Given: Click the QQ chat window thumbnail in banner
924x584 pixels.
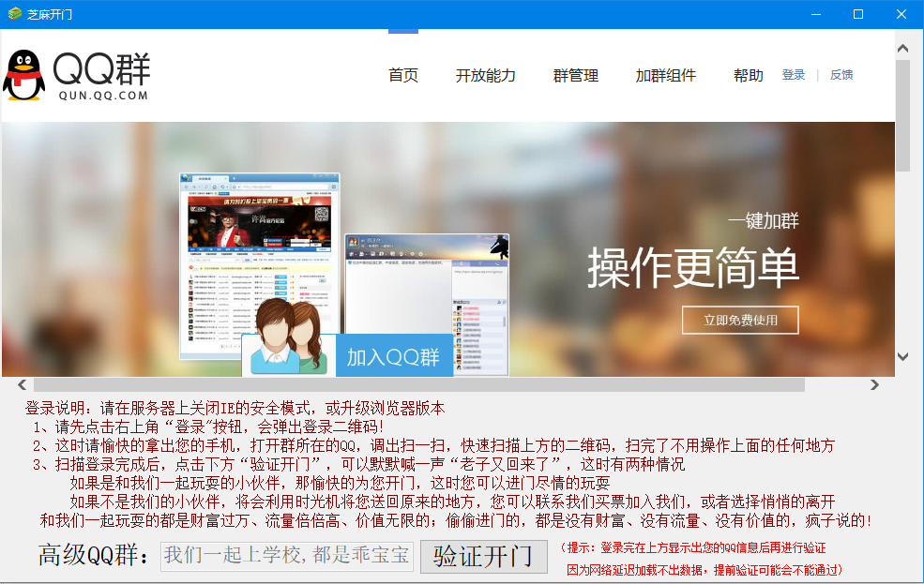Looking at the screenshot, I should tap(427, 305).
